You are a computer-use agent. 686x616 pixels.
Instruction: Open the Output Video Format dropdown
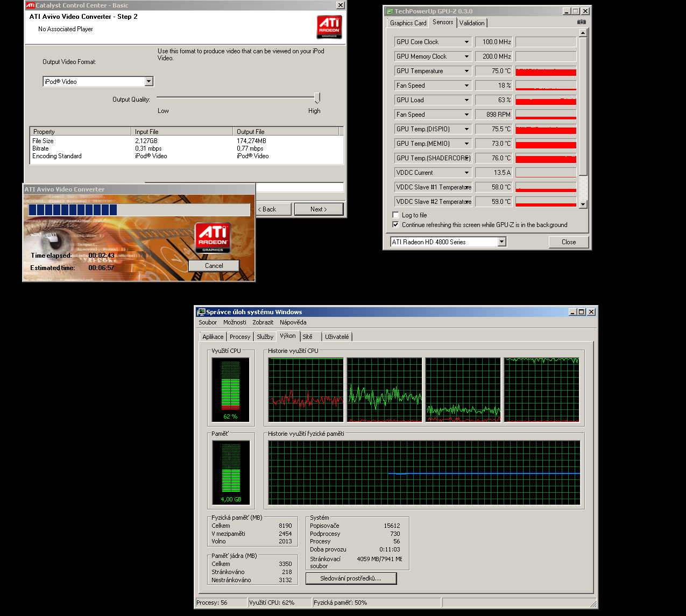click(149, 82)
